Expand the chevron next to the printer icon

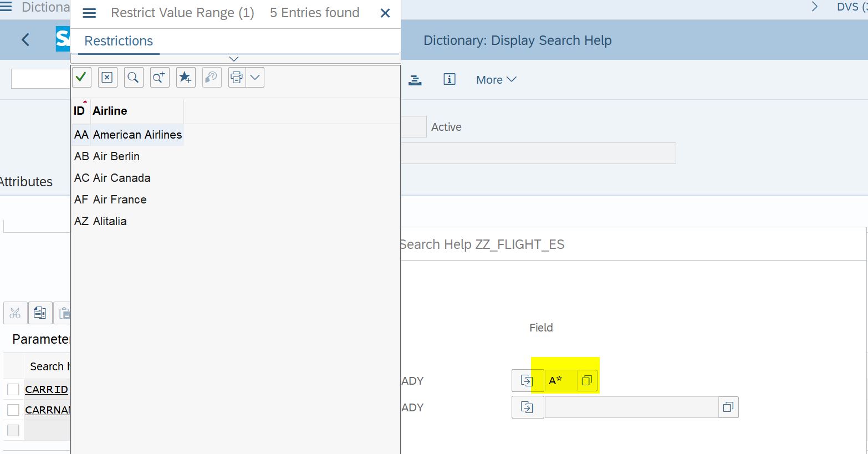tap(255, 77)
